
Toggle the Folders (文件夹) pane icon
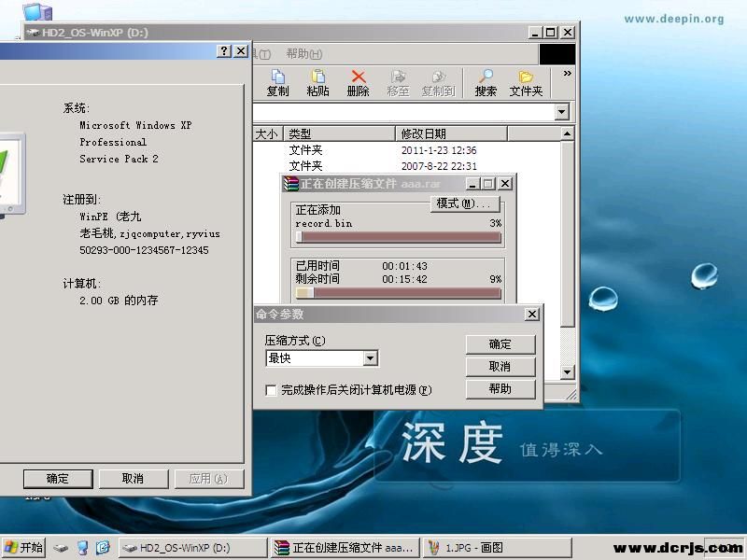click(x=526, y=82)
